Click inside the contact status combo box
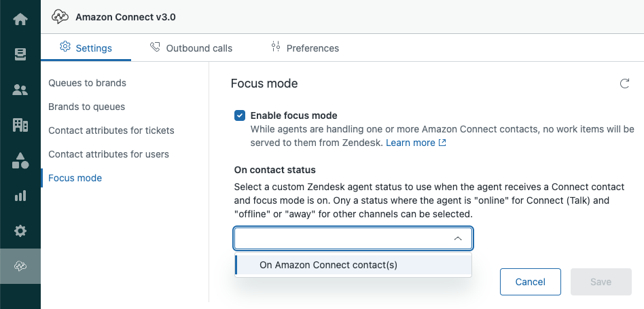Image resolution: width=644 pixels, height=309 pixels. tap(340, 238)
